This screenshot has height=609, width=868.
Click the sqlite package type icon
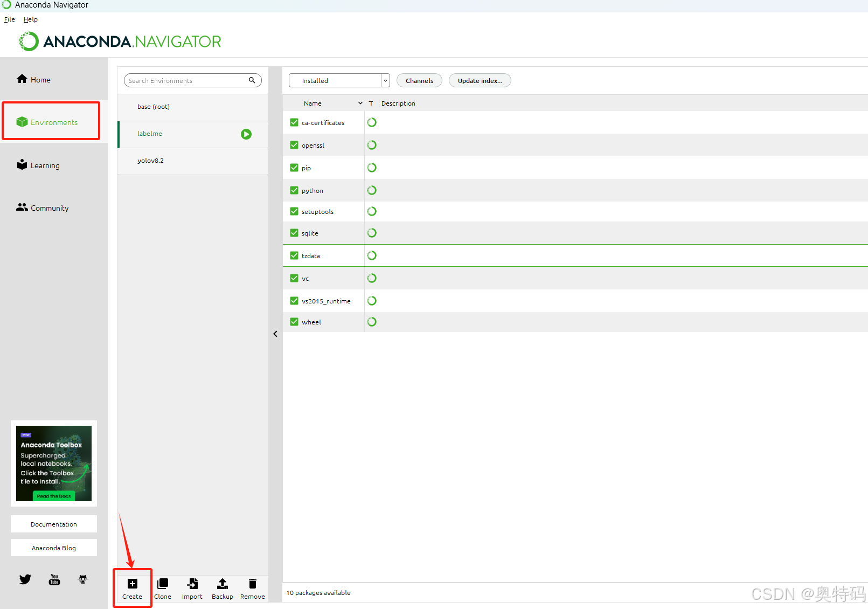click(372, 233)
